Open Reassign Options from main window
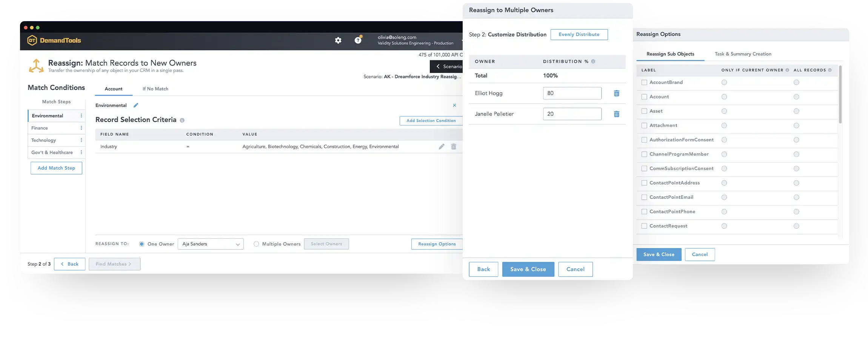The image size is (868, 346). (437, 244)
